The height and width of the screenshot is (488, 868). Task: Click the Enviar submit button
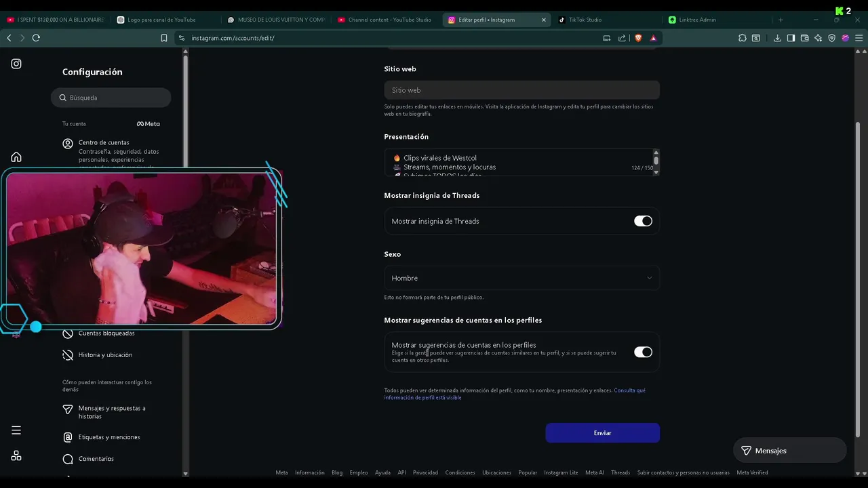click(602, 433)
